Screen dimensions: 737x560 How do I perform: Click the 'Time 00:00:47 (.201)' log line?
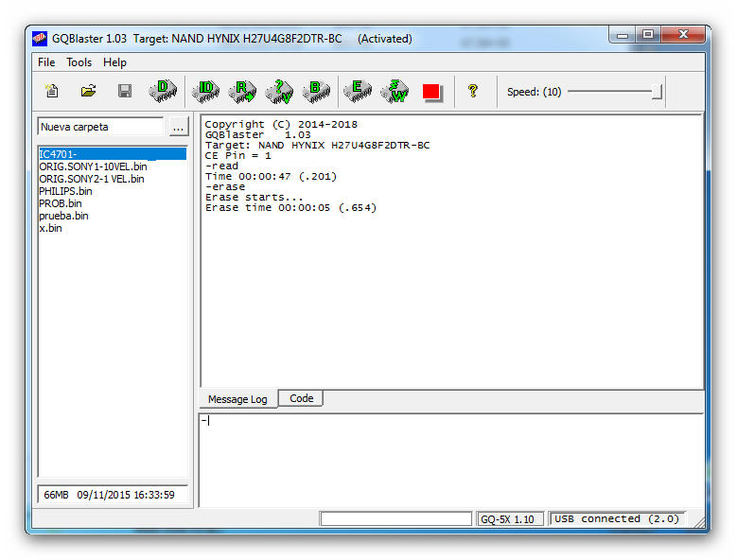272,177
